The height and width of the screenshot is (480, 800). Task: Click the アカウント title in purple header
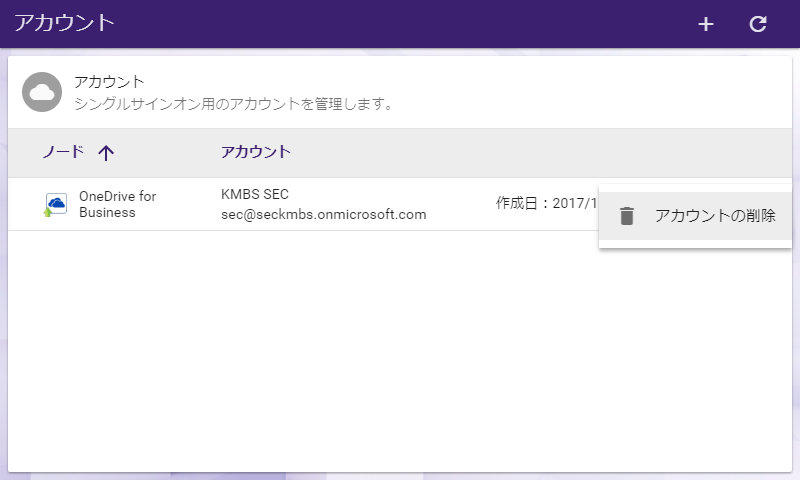64,23
